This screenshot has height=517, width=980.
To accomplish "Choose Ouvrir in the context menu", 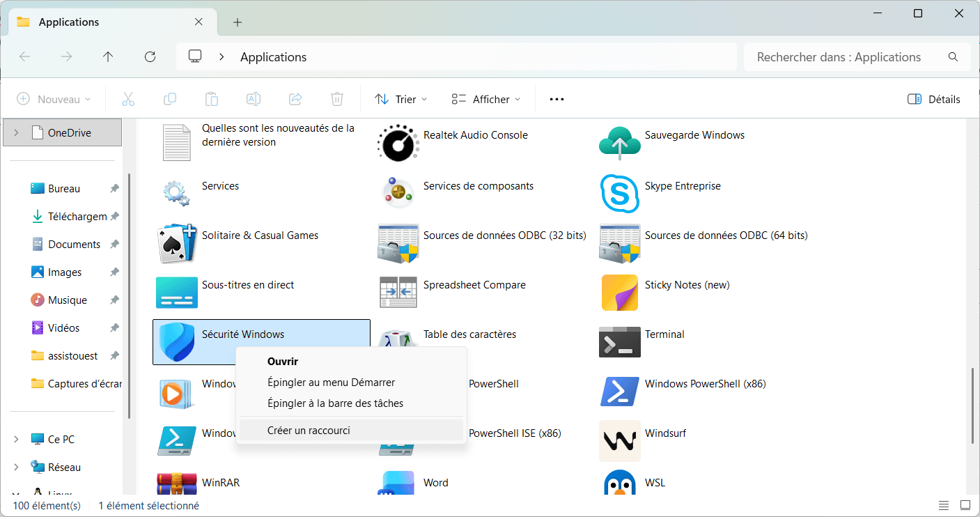I will pyautogui.click(x=351, y=362).
